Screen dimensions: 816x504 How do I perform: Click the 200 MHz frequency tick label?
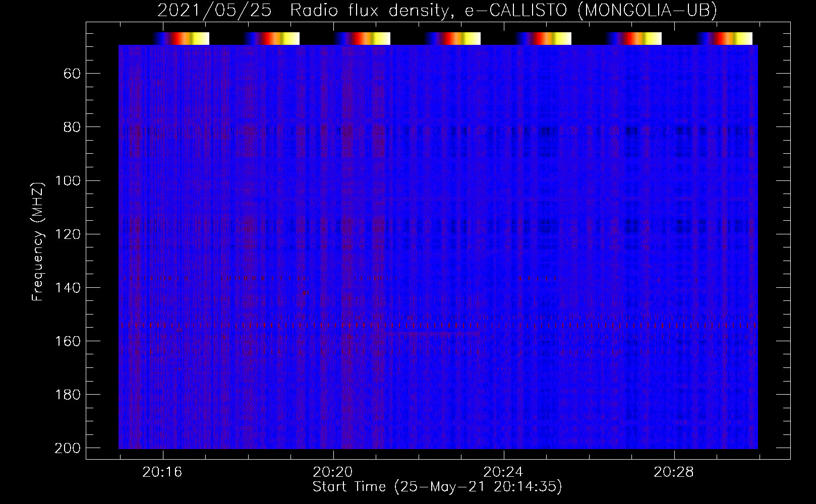pos(68,448)
